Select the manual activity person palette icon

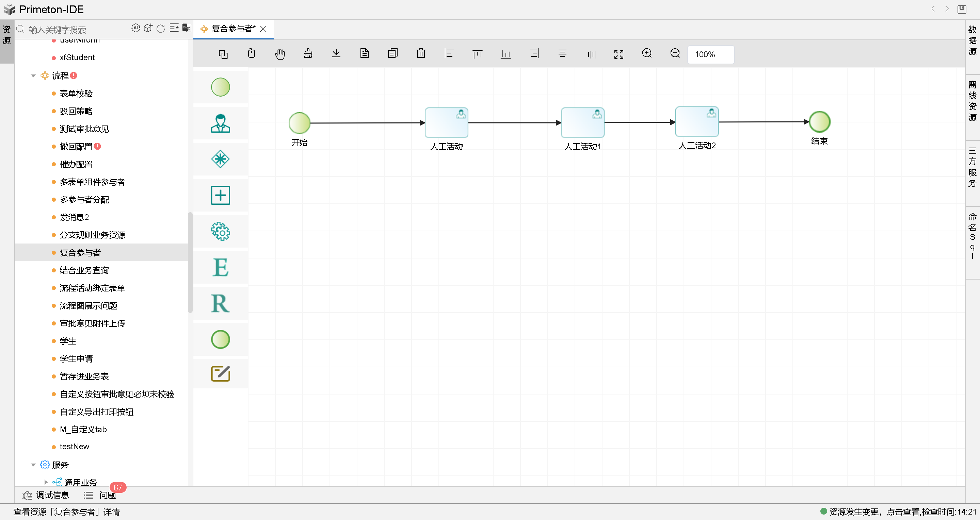pyautogui.click(x=220, y=123)
